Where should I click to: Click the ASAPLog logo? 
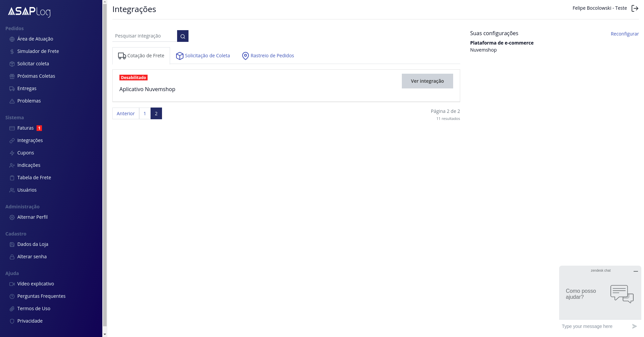coord(29,12)
